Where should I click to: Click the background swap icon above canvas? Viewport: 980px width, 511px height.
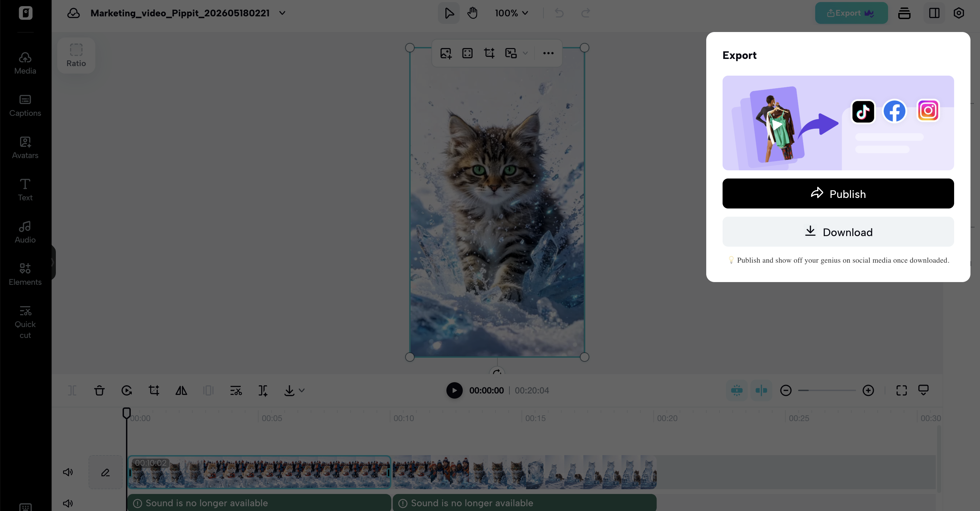pos(511,53)
